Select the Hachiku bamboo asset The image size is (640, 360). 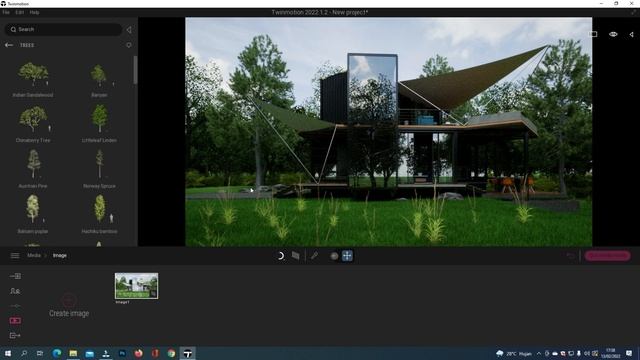pyautogui.click(x=99, y=214)
